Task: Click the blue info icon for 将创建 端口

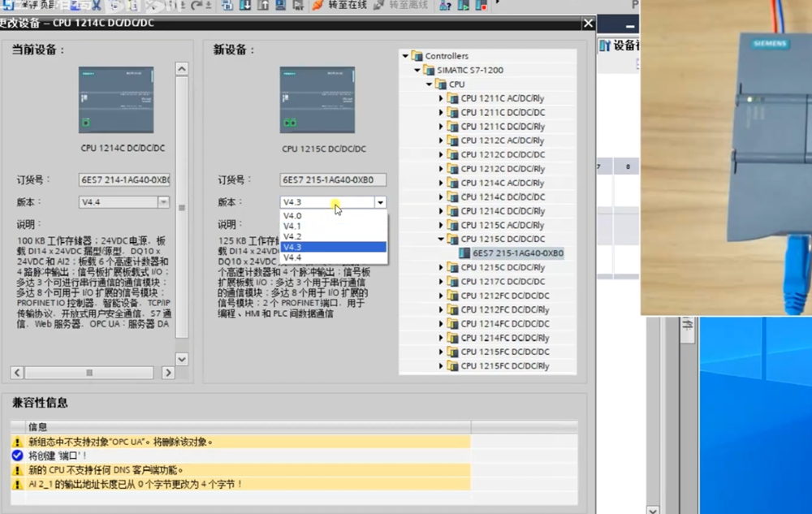Action: click(x=17, y=456)
